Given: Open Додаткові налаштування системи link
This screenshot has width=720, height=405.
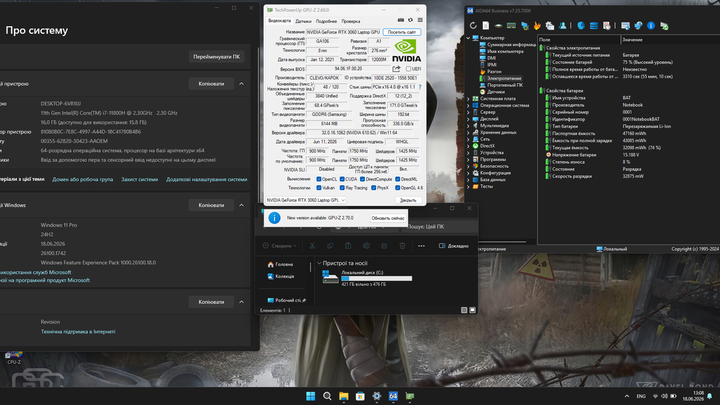Looking at the screenshot, I should [207, 180].
